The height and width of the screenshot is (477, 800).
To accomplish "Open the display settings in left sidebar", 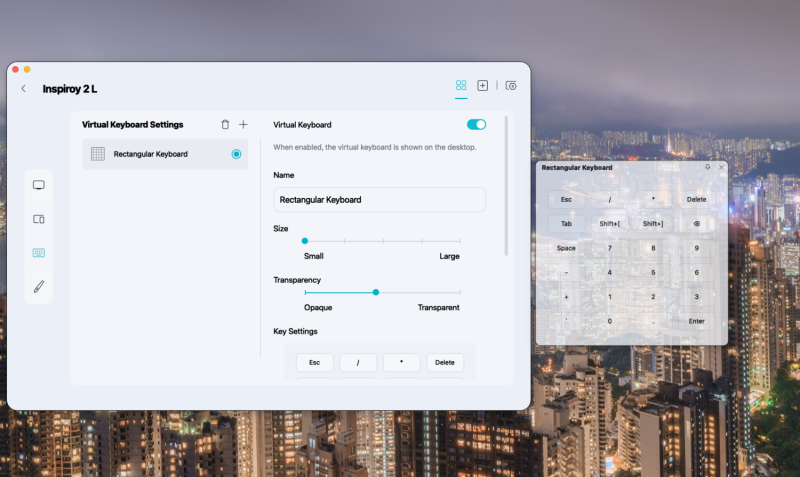I will [x=39, y=185].
